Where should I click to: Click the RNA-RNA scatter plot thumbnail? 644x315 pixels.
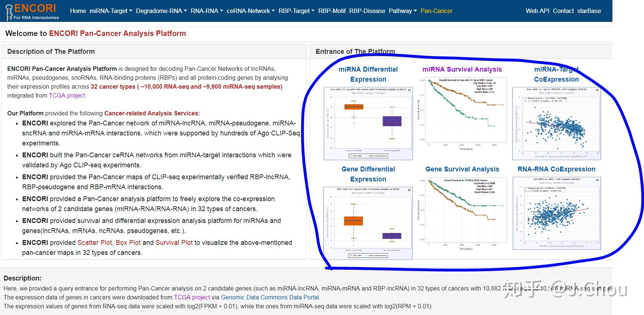click(x=556, y=213)
